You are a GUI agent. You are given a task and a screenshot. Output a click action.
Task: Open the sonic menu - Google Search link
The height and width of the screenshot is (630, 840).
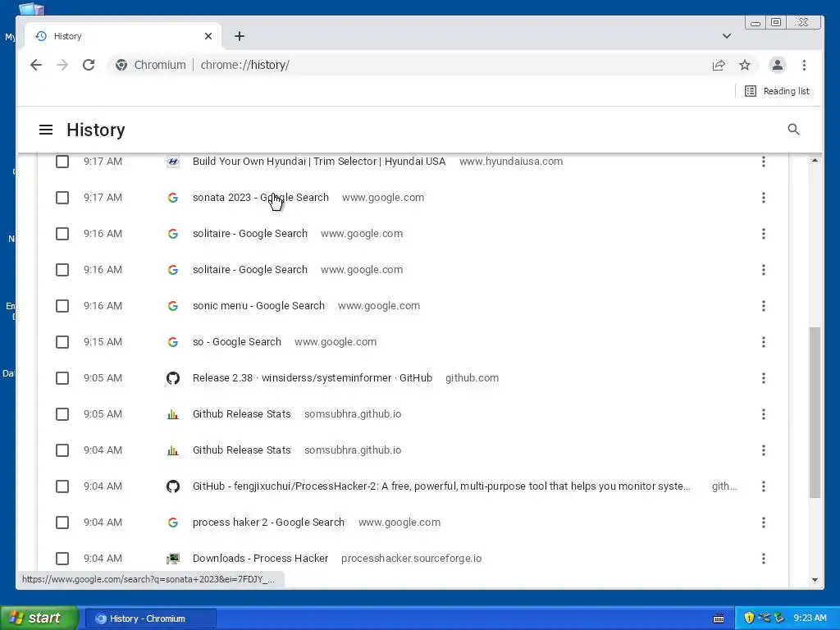[258, 306]
